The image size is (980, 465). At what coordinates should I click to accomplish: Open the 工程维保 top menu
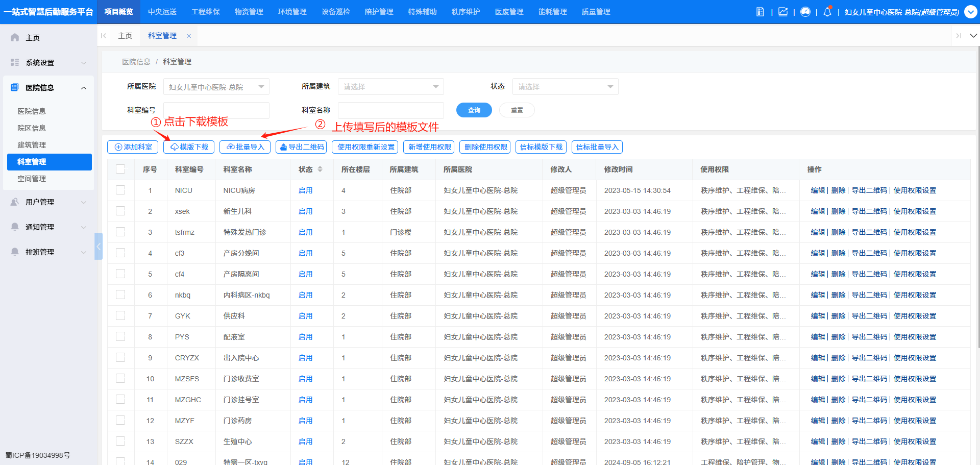coord(206,12)
